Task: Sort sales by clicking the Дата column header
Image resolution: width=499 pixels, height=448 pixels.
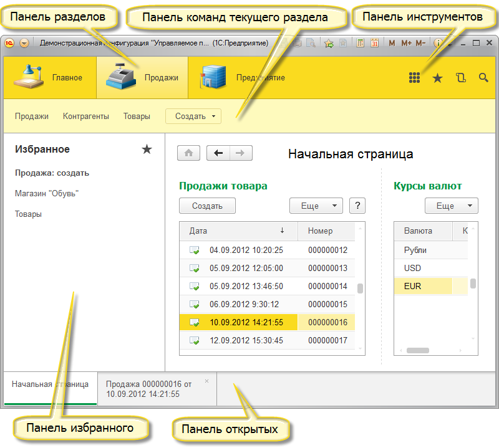Action: (x=198, y=231)
